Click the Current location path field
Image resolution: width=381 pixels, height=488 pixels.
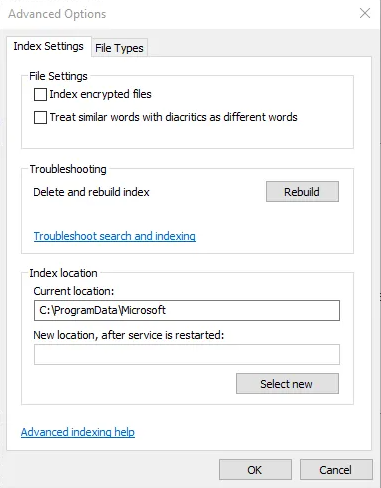pyautogui.click(x=187, y=310)
